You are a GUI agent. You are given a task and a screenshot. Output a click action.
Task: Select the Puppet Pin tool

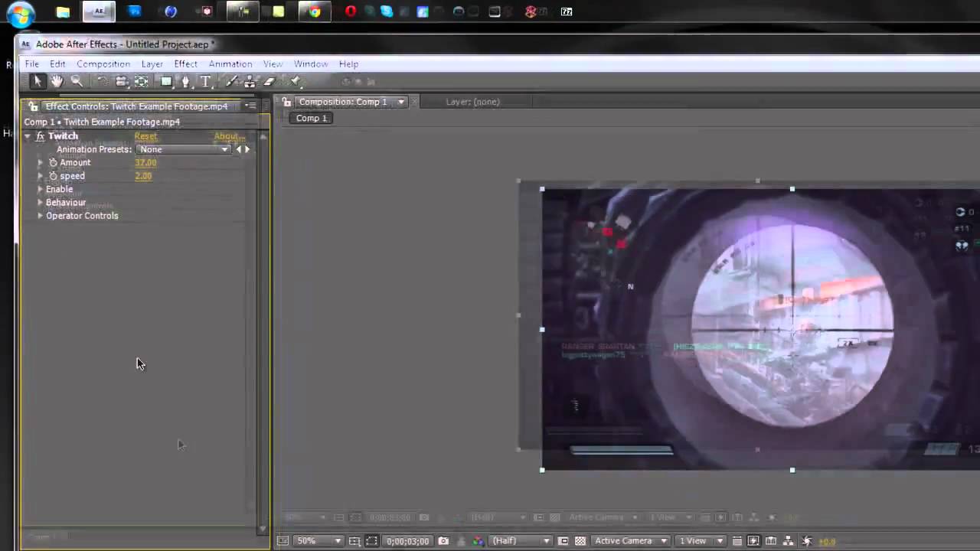pos(296,81)
